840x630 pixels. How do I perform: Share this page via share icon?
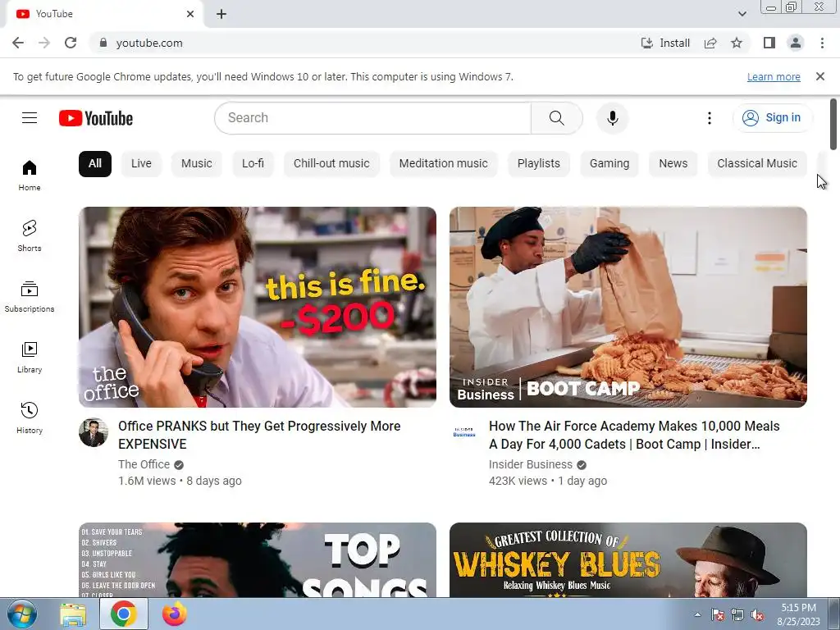click(x=710, y=43)
